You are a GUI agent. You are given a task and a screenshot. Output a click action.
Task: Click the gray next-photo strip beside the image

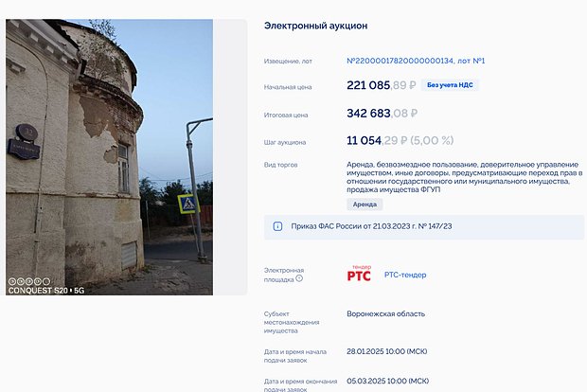tap(230, 156)
